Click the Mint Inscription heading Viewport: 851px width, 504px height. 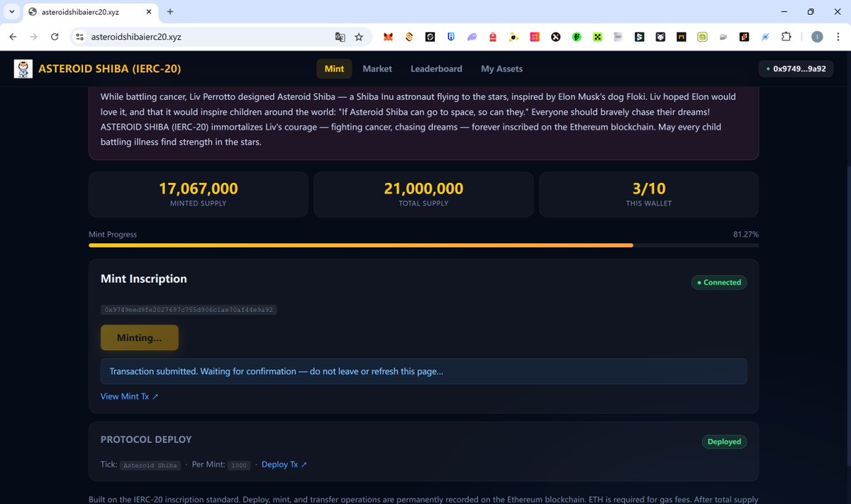point(144,279)
